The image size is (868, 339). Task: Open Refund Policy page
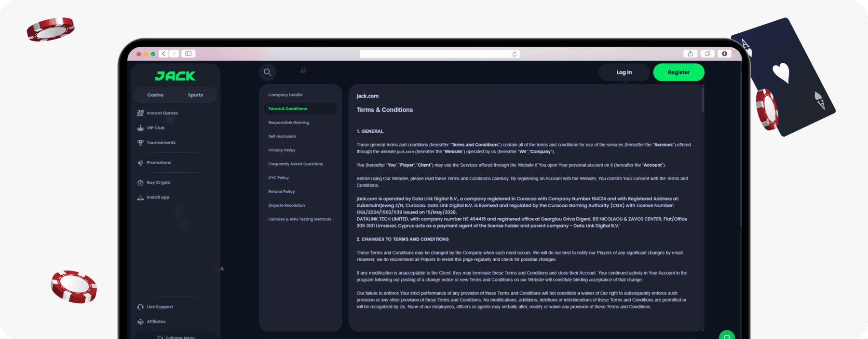(x=282, y=192)
